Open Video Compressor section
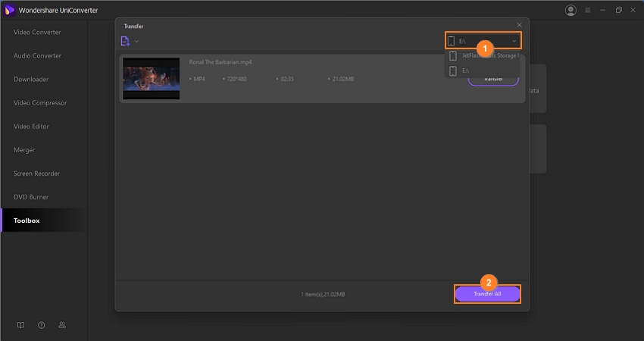Screen dimensions: 644x341 point(40,103)
